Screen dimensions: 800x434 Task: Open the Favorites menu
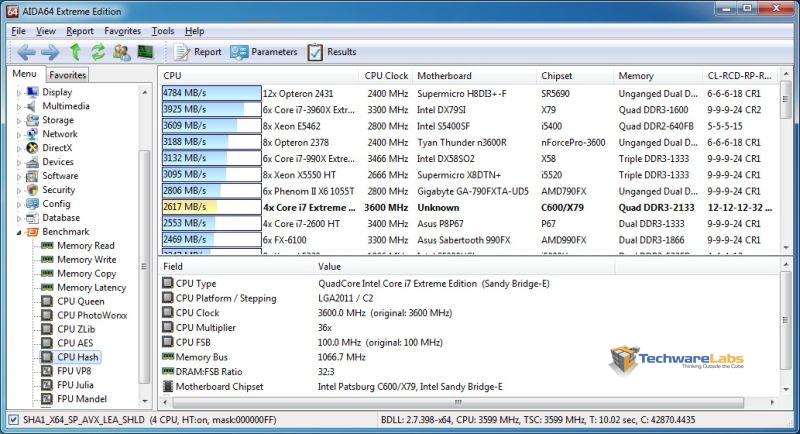tap(122, 31)
